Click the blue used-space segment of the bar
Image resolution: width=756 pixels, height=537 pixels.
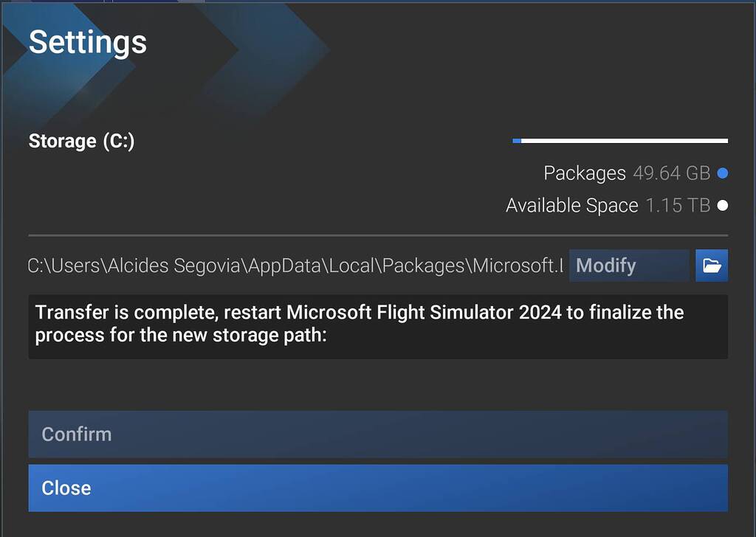tap(516, 139)
